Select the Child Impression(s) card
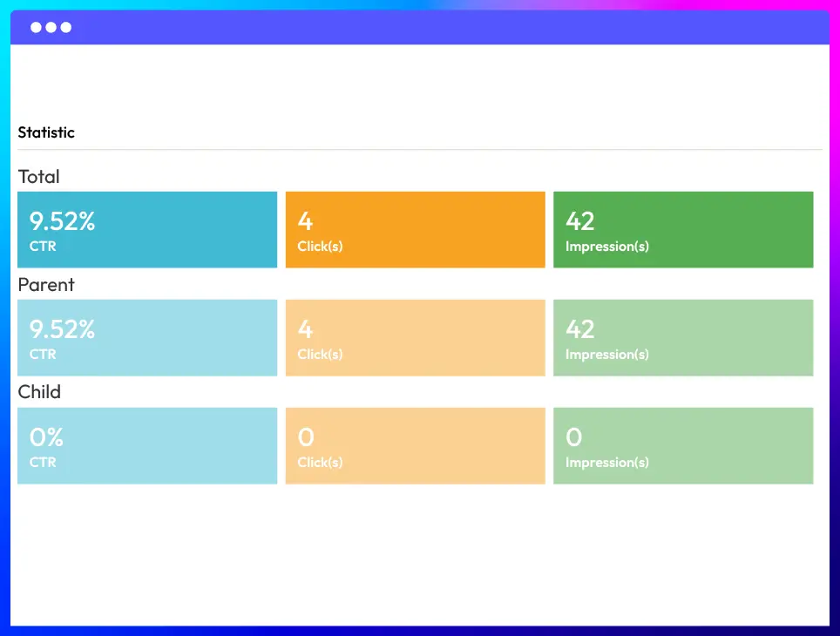This screenshot has width=840, height=636. 683,446
